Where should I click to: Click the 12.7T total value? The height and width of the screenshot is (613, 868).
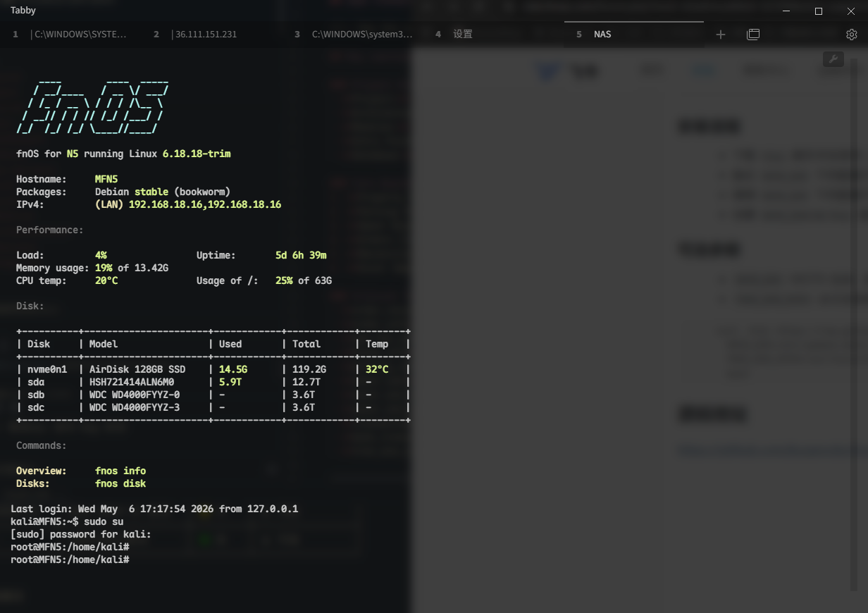point(306,382)
